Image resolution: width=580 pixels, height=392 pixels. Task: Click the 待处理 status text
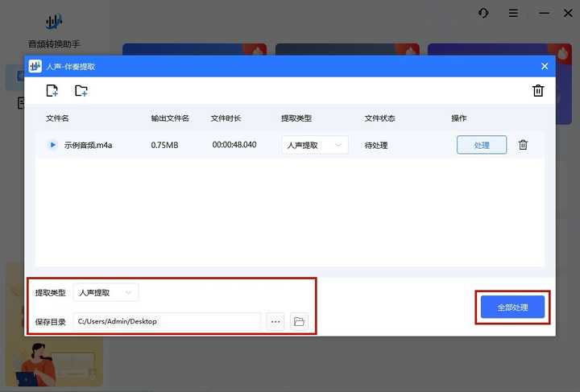pyautogui.click(x=376, y=145)
